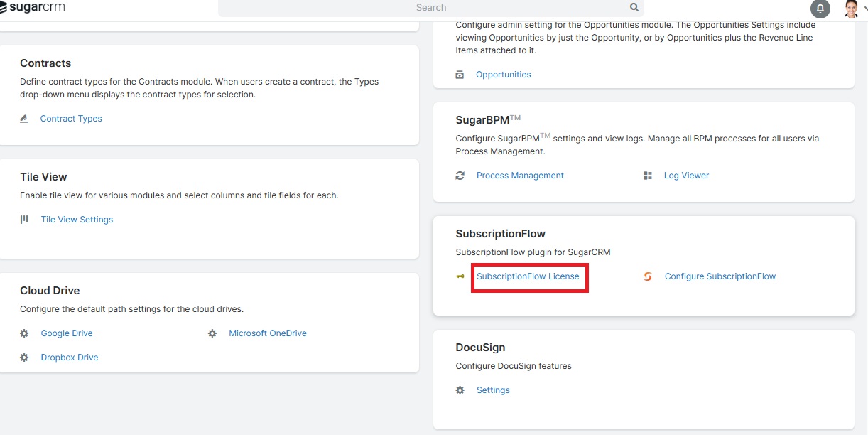Click the key icon beside SubscriptionFlow License
Viewport: 868px width, 435px height.
coord(460,276)
